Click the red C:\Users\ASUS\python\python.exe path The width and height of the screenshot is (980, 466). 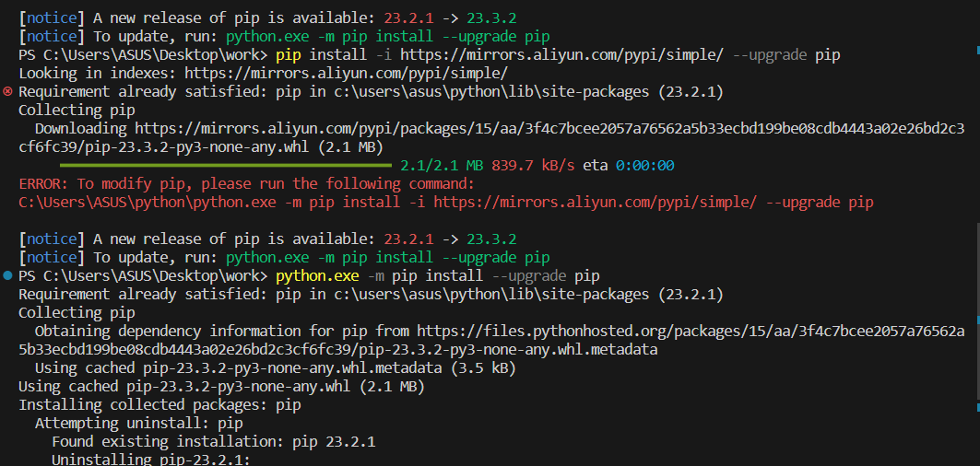pyautogui.click(x=148, y=203)
